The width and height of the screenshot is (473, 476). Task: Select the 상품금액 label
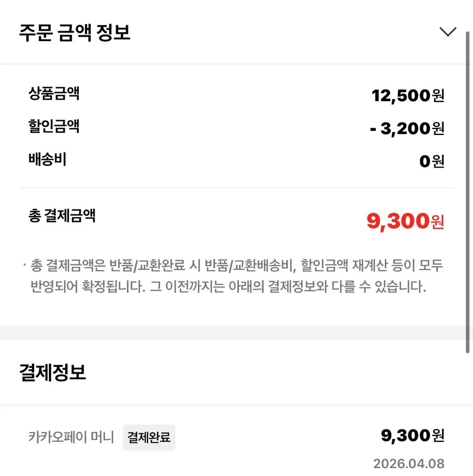[54, 93]
